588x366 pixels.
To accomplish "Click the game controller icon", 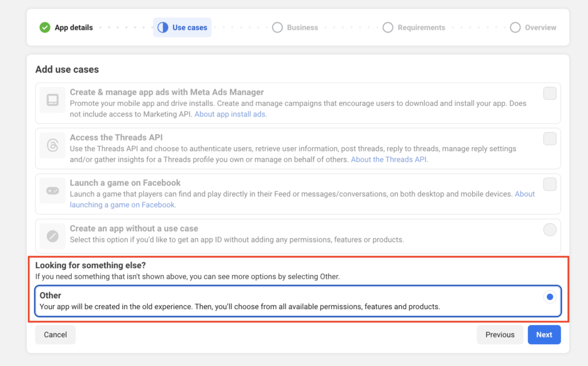I will point(53,191).
